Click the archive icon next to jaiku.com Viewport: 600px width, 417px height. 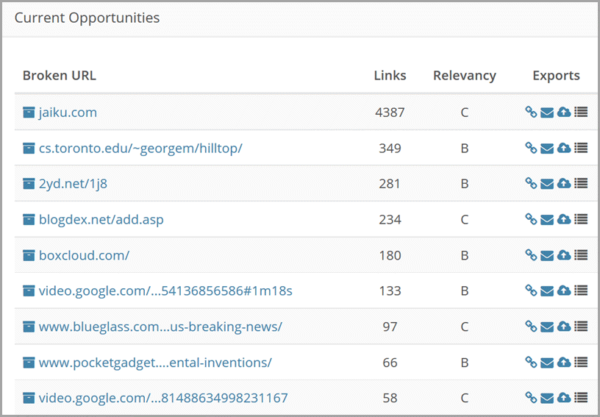tap(29, 112)
